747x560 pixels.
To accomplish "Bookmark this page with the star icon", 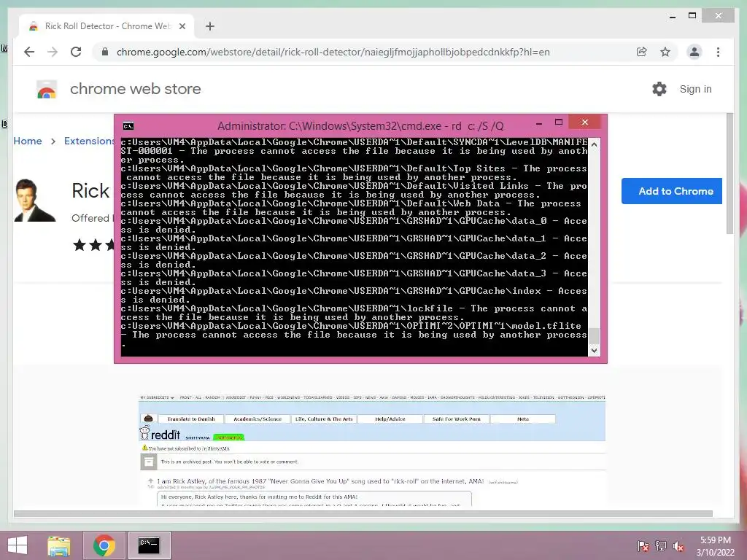I will click(665, 52).
